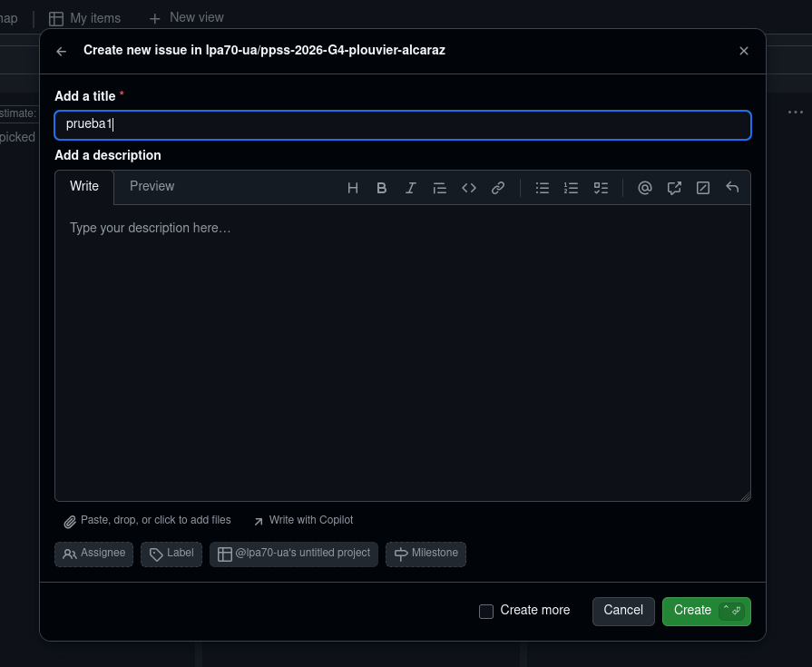
Task: Insert code formatting with the angle brackets icon
Action: (469, 188)
